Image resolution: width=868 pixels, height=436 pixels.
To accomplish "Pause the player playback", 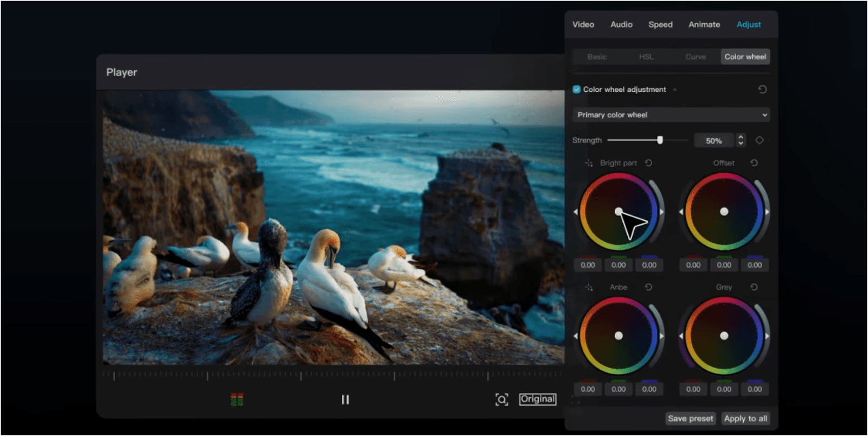I will coord(345,400).
